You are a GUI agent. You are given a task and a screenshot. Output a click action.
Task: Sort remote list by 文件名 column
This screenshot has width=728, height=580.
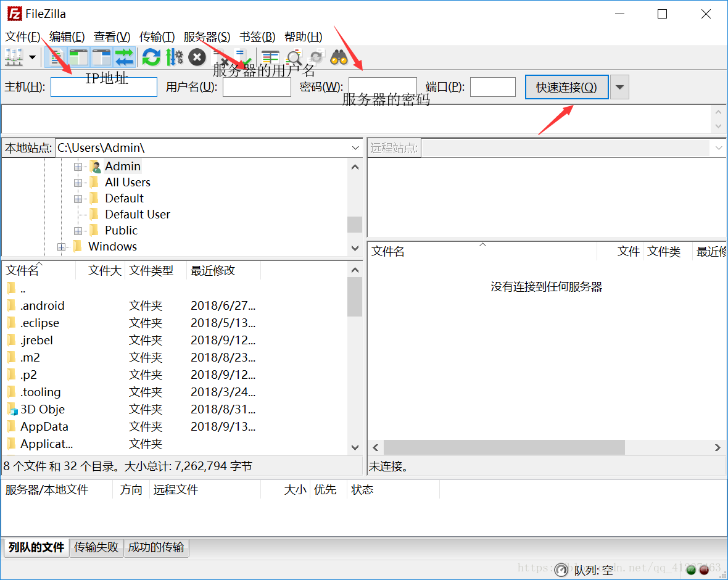coord(482,252)
